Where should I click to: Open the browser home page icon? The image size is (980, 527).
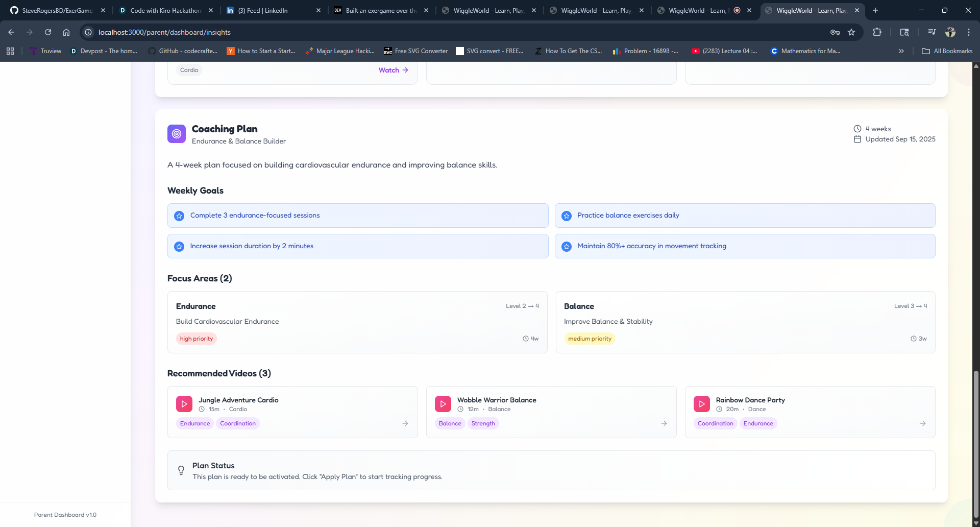[x=66, y=32]
